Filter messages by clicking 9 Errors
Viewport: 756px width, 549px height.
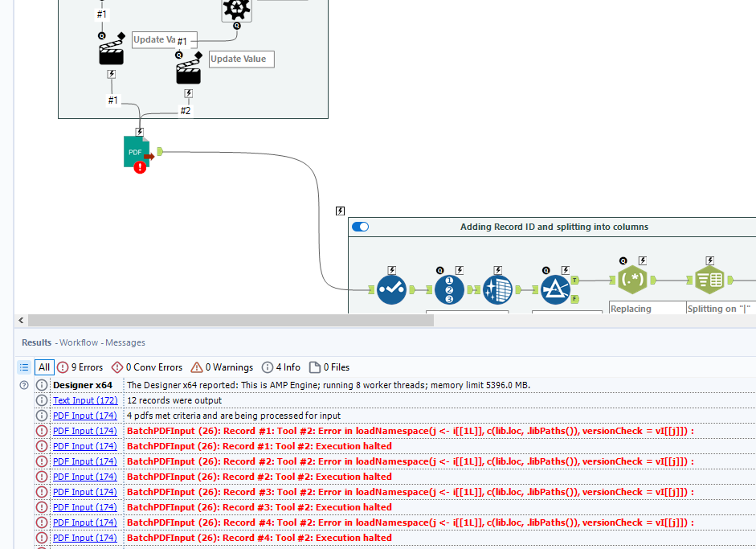[x=79, y=367]
